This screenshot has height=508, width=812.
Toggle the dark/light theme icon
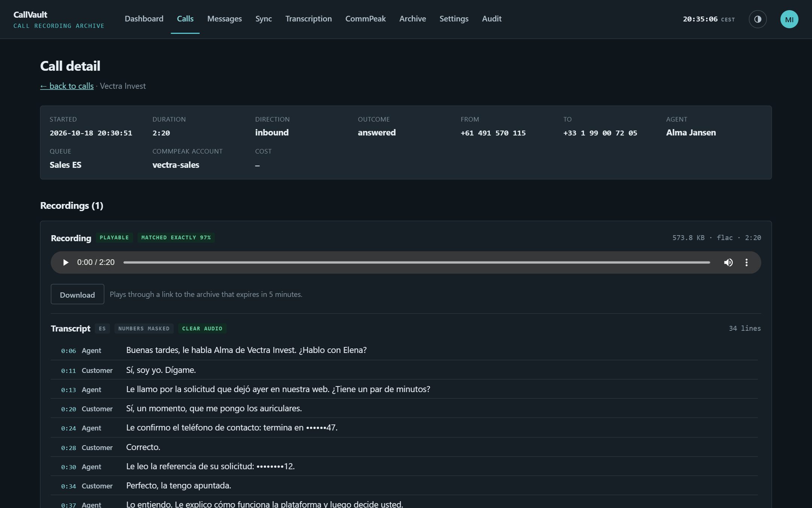point(757,19)
